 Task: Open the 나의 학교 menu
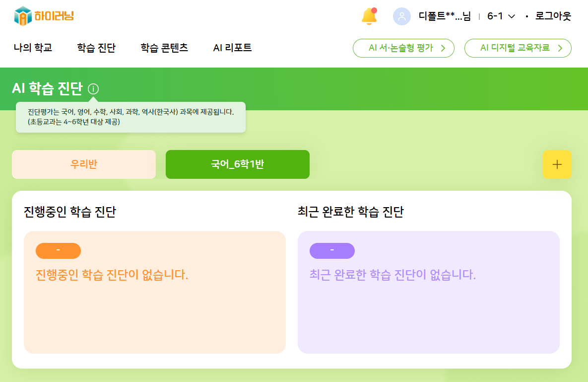click(x=33, y=48)
